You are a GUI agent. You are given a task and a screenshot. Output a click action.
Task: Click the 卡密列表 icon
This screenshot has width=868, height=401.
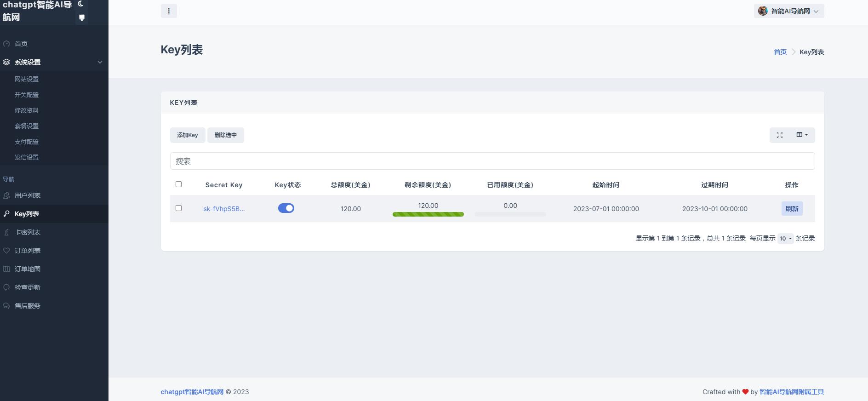click(6, 232)
